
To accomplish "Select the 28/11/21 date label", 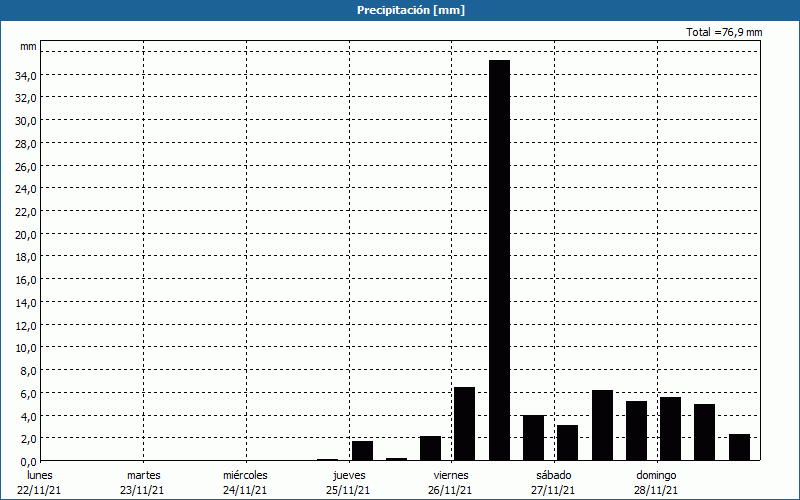I will 656,490.
